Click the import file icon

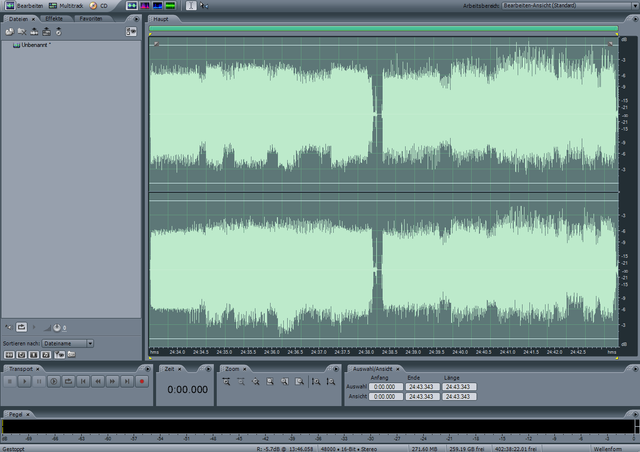coord(10,31)
